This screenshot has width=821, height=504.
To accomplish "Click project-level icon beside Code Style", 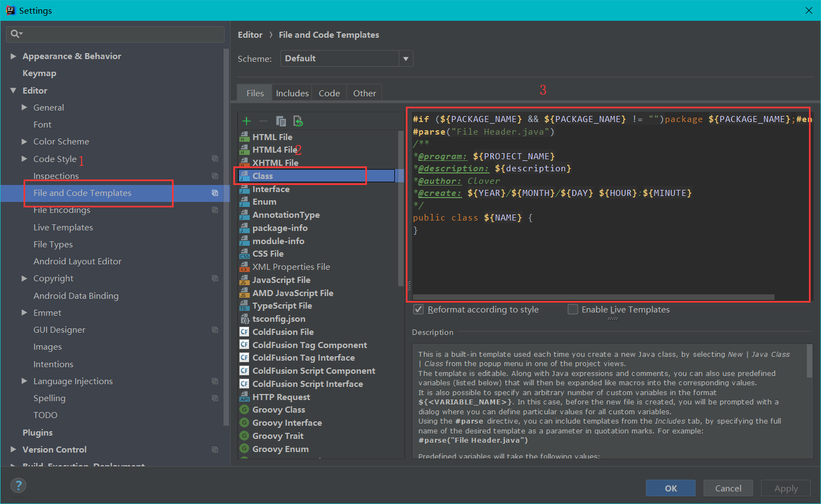I will [x=215, y=159].
